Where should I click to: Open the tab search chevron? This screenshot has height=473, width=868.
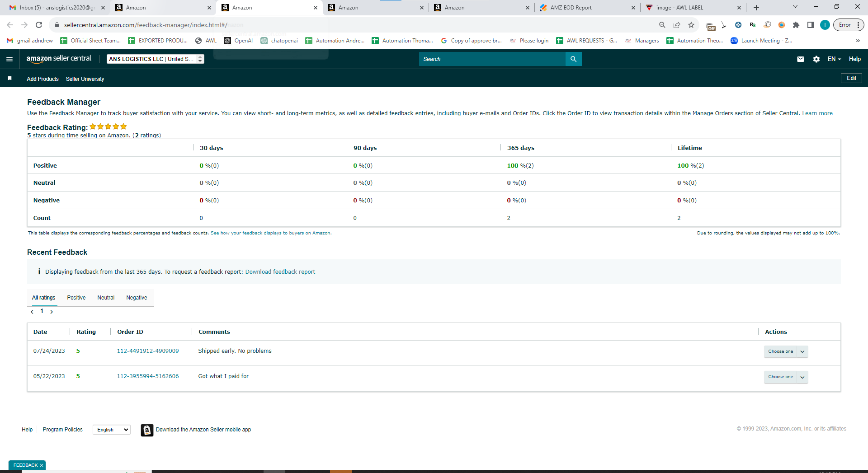point(795,7)
